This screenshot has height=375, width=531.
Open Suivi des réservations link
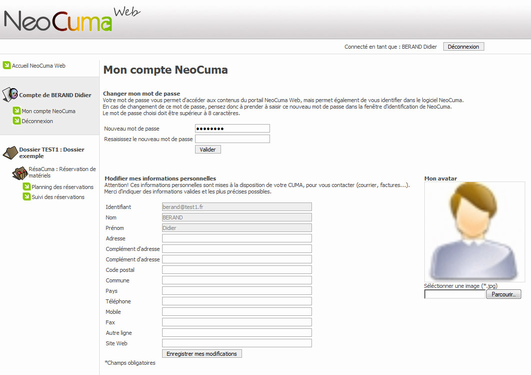[x=58, y=197]
